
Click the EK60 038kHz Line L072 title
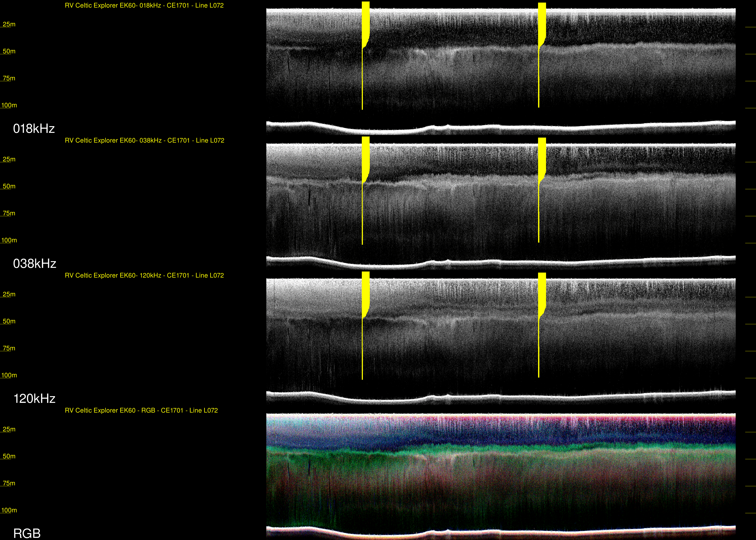(144, 141)
